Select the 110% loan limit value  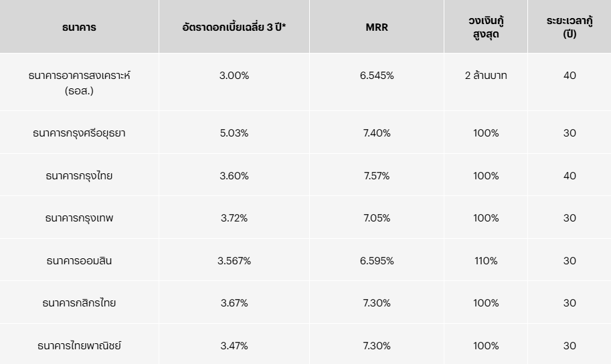point(486,261)
